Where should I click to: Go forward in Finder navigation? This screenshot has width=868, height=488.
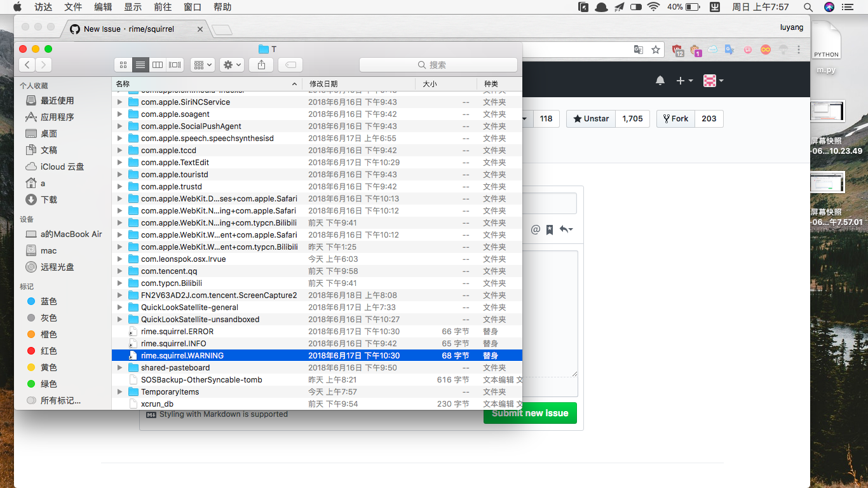point(44,65)
